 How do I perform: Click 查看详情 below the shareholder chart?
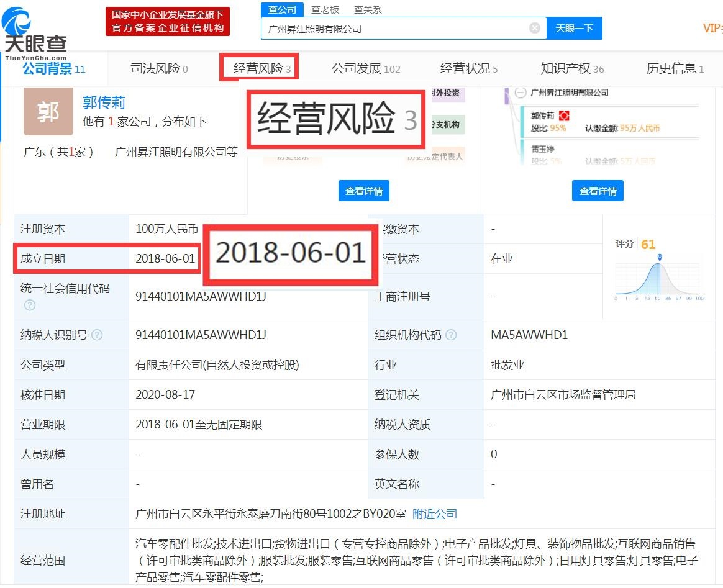[x=598, y=191]
